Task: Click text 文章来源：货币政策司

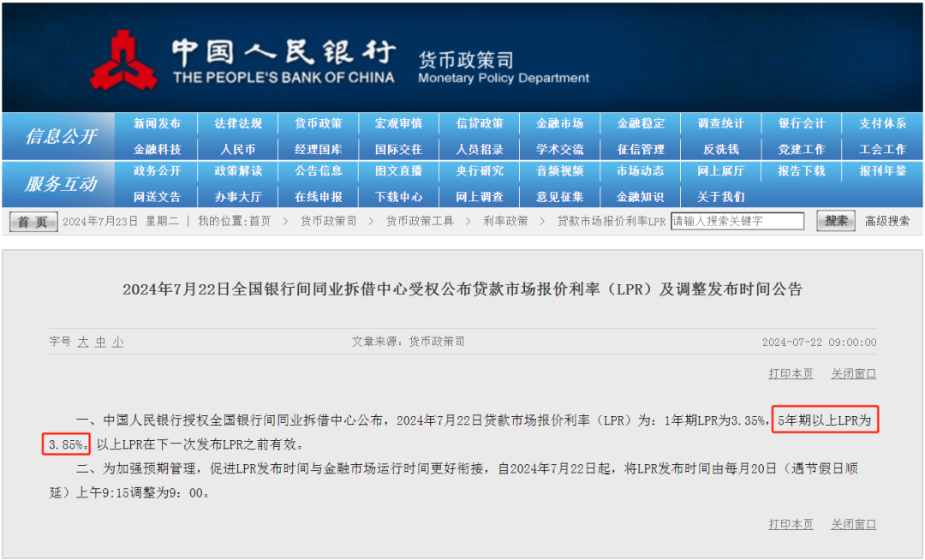Action: point(409,342)
